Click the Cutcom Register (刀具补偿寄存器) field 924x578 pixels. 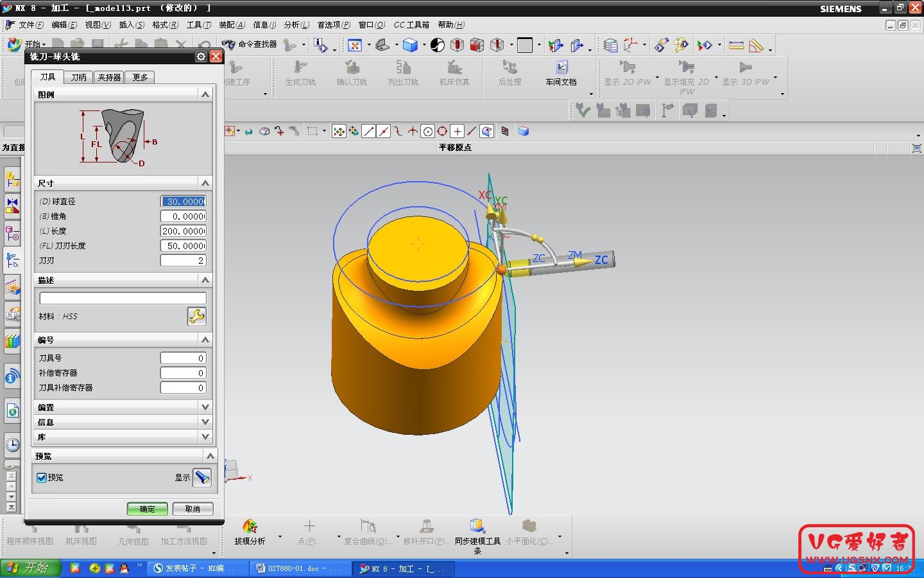tap(184, 388)
